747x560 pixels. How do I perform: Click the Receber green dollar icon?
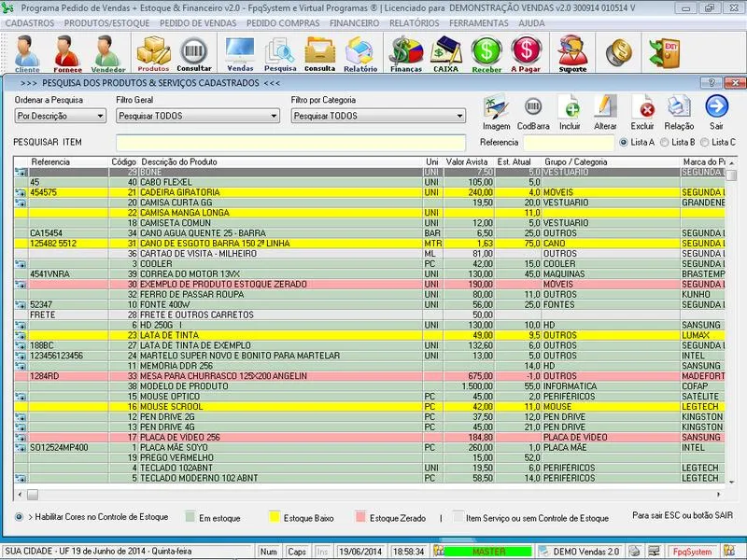pyautogui.click(x=486, y=52)
